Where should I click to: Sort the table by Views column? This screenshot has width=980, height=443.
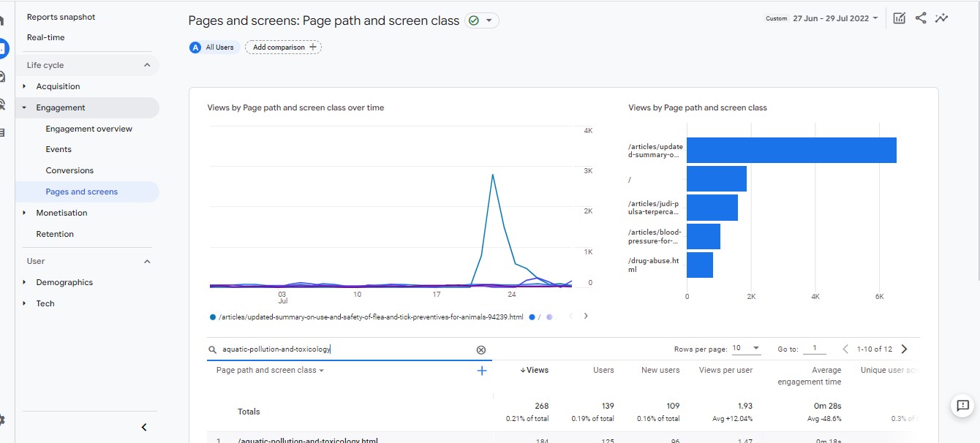[536, 371]
